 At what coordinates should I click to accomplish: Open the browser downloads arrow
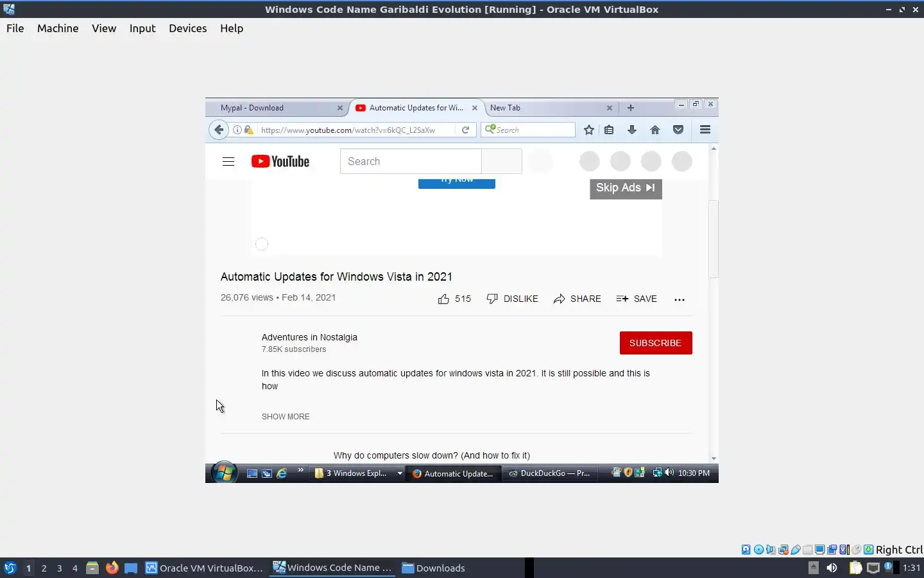click(632, 130)
